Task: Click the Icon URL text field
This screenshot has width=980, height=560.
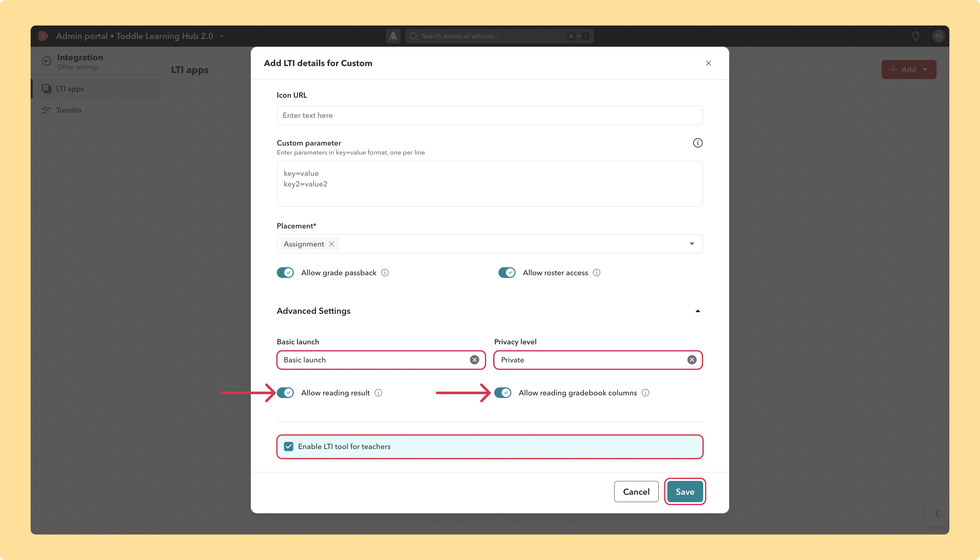Action: click(490, 115)
